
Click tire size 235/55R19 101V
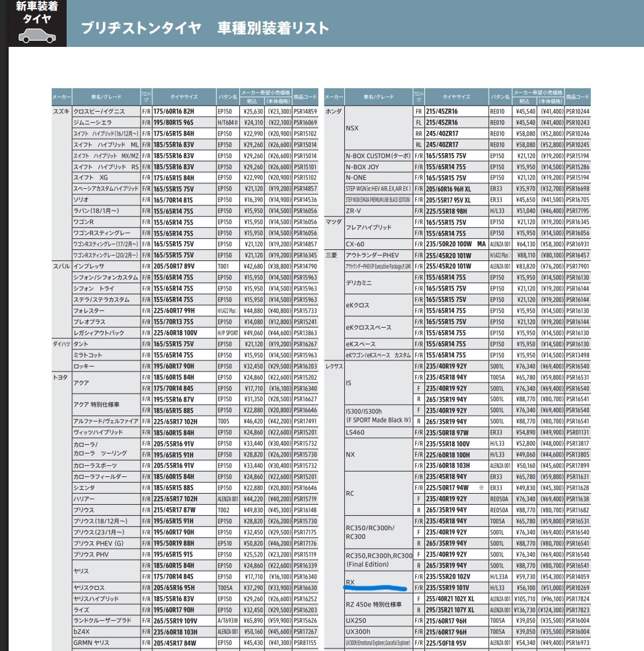point(448,587)
